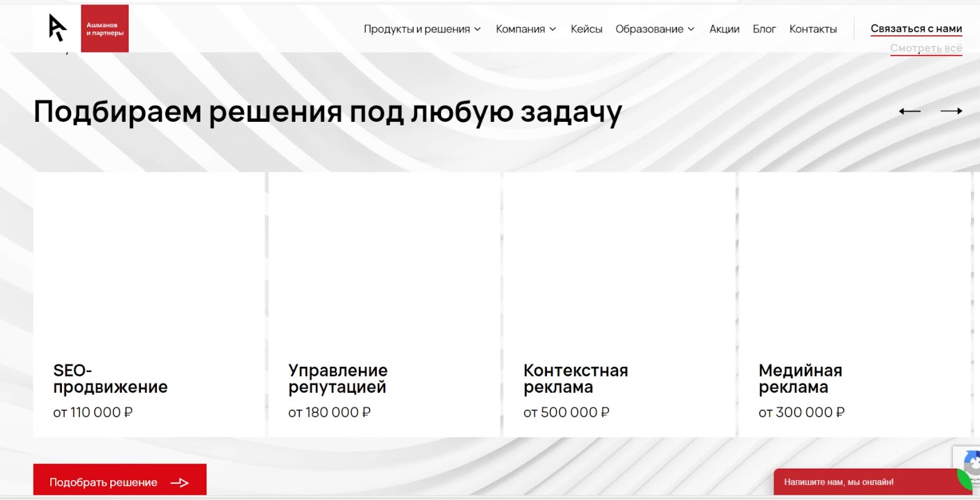980x500 pixels.
Task: Click Связаться с нами link
Action: pos(916,29)
